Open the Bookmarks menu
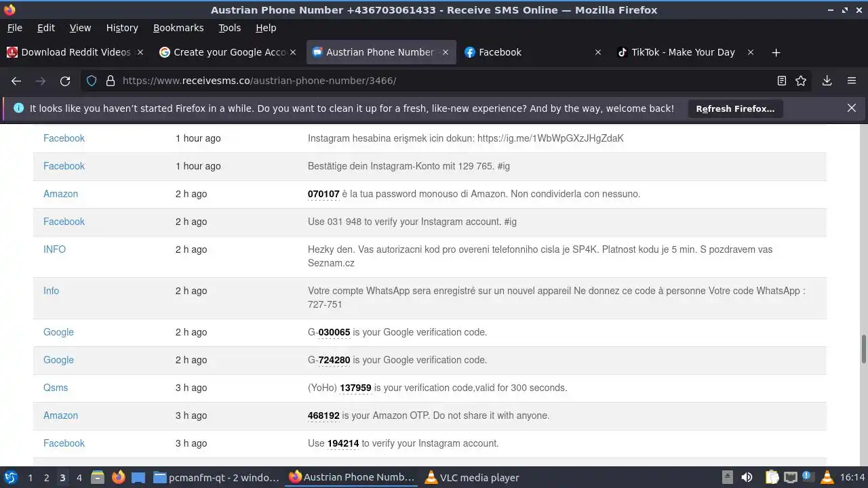The height and width of the screenshot is (488, 868). (x=178, y=28)
